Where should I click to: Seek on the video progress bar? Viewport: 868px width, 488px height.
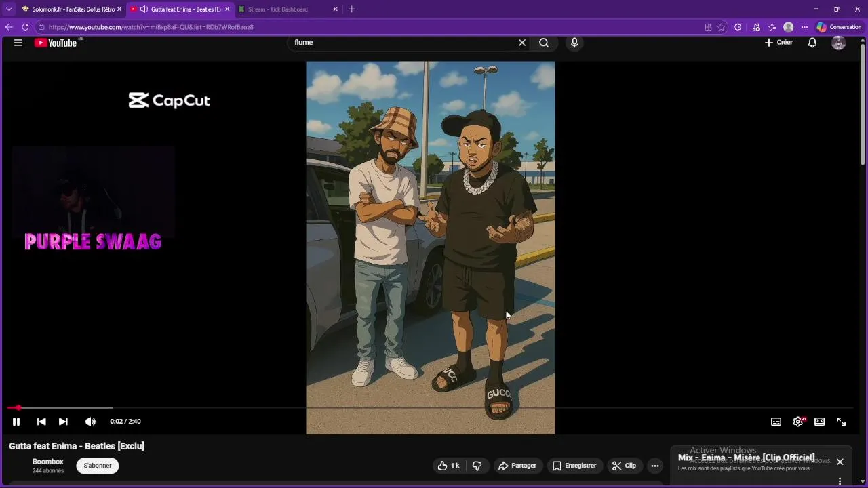click(x=431, y=407)
